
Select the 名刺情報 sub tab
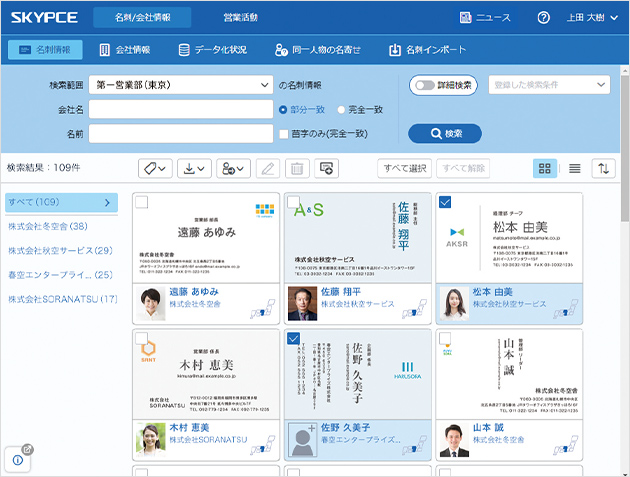pos(45,50)
